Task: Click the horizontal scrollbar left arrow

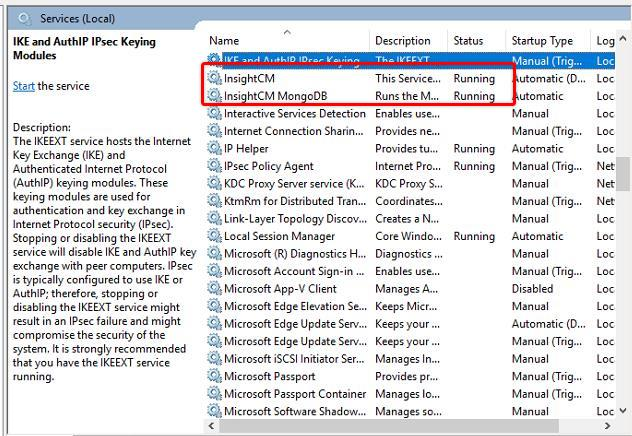Action: click(211, 426)
